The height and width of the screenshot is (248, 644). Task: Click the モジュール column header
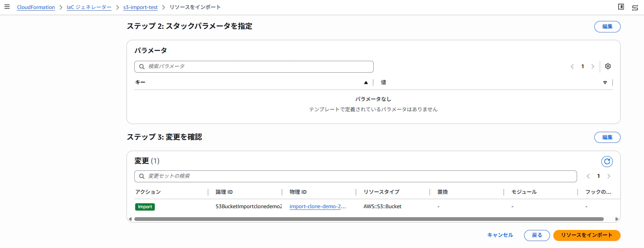point(524,192)
